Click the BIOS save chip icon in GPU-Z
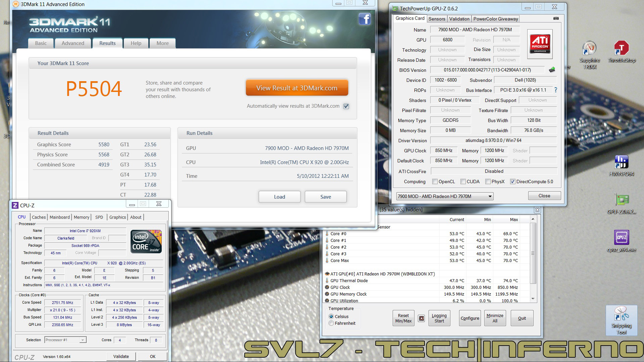 coord(552,70)
